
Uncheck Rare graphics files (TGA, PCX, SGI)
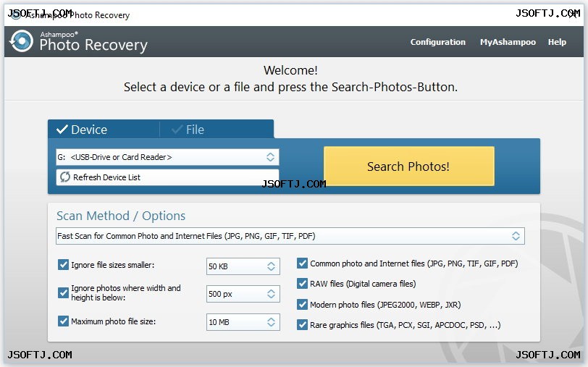click(302, 324)
